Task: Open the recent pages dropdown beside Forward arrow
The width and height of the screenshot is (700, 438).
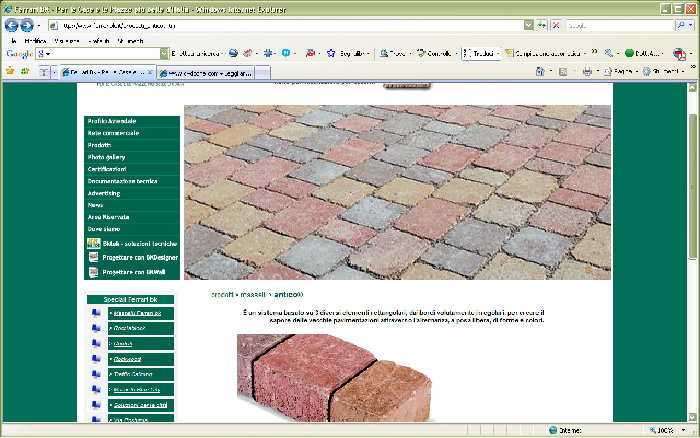Action: point(39,26)
